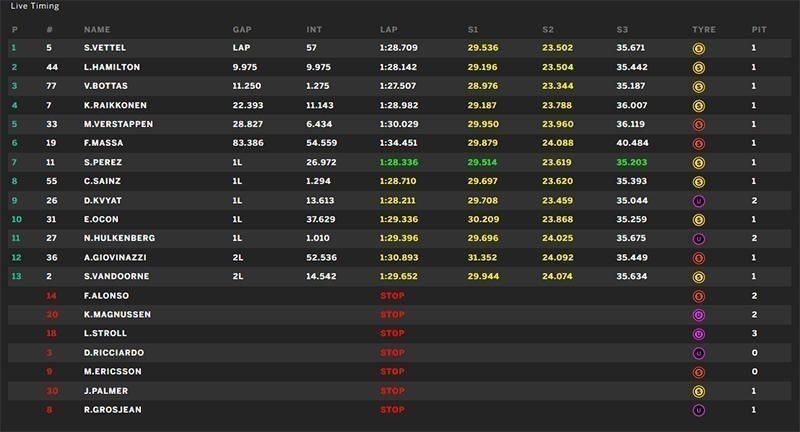Click Stroll's purple tyre icon
The height and width of the screenshot is (432, 800).
pos(698,335)
